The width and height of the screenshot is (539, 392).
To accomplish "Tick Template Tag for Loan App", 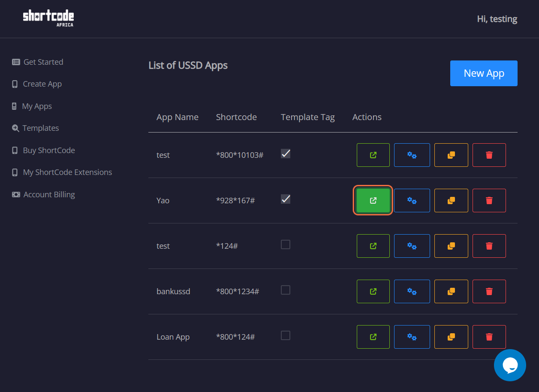I will click(286, 335).
